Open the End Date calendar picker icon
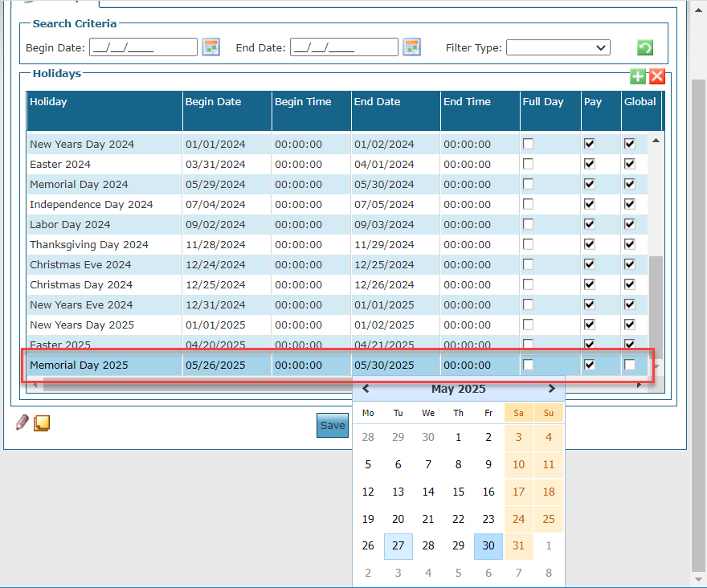 click(411, 47)
